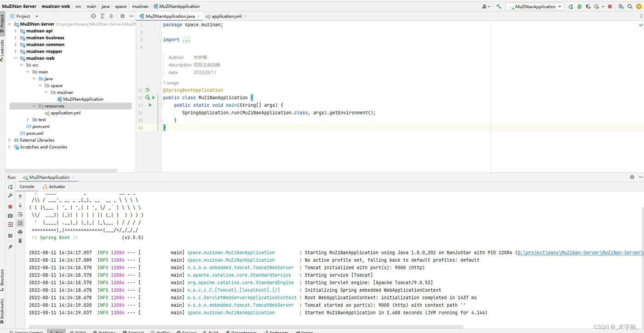The width and height of the screenshot is (644, 333).
Task: Collapse muzinan-web module
Action: (x=15, y=58)
